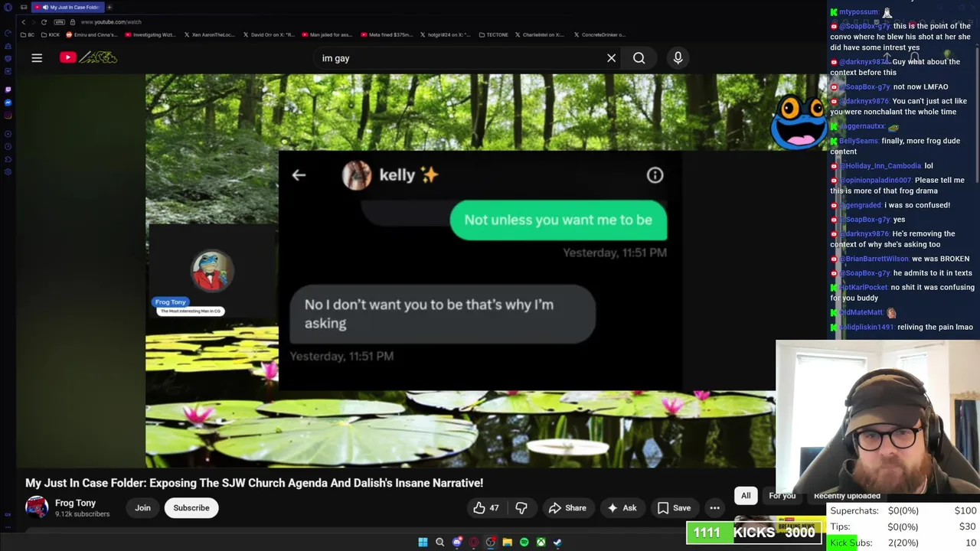Screen dimensions: 980x551
Task: Clear the search box with X
Action: pyautogui.click(x=611, y=58)
